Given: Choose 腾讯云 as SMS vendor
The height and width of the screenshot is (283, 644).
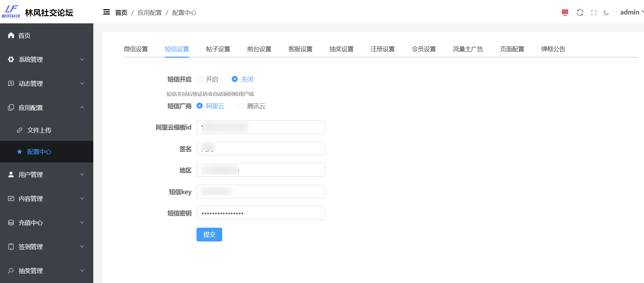Looking at the screenshot, I should (x=241, y=106).
